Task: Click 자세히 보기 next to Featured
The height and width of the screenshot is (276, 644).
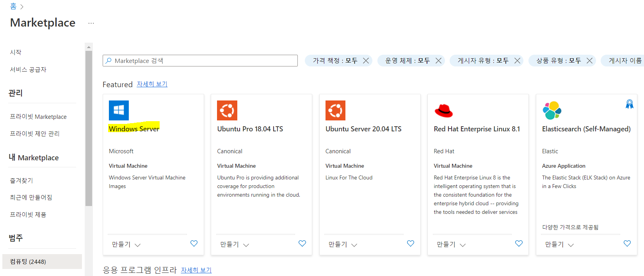Action: click(x=152, y=84)
